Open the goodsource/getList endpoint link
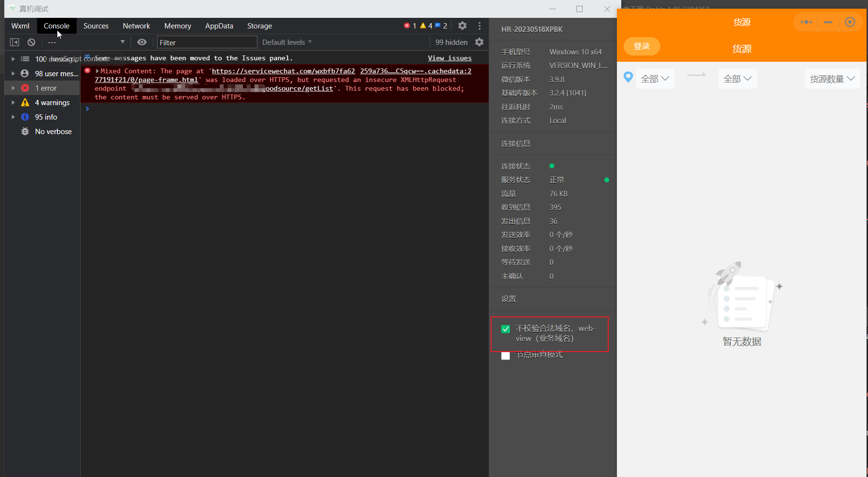 pyautogui.click(x=299, y=88)
